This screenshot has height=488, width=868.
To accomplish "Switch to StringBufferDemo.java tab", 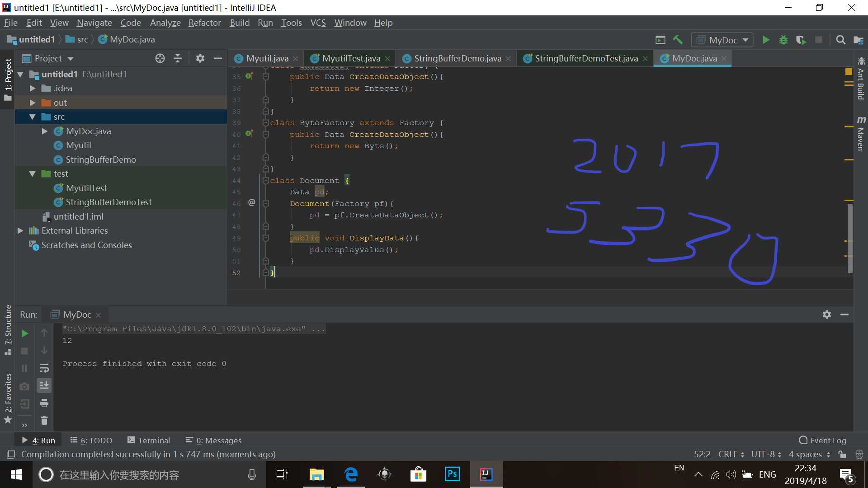I will click(458, 58).
